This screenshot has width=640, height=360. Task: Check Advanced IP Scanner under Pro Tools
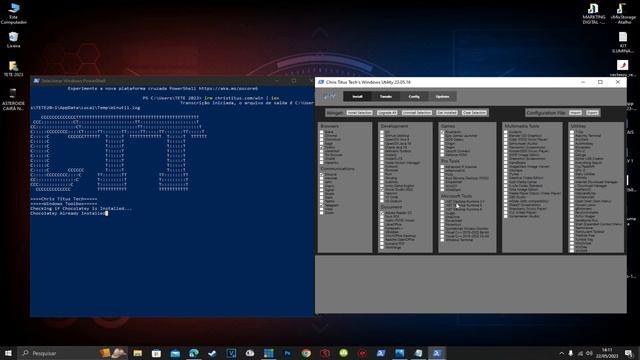[x=442, y=167]
